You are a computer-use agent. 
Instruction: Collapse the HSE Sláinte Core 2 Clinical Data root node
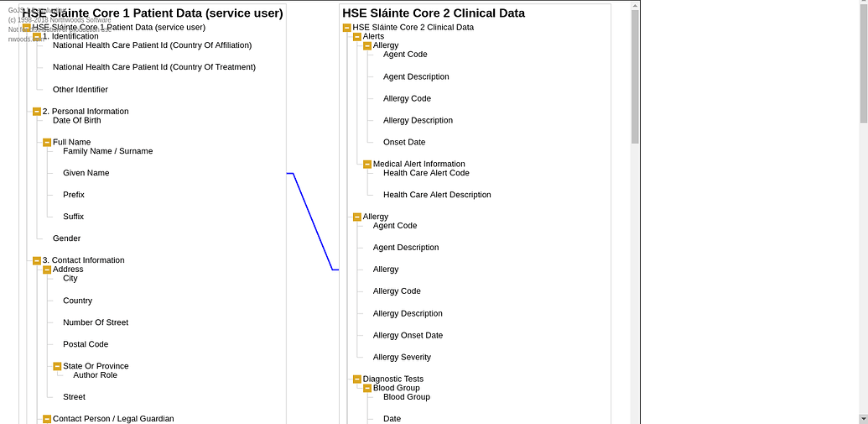pyautogui.click(x=346, y=28)
